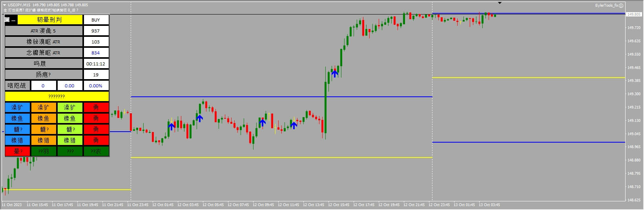Screen dimensions: 644x210
Task: Click the BUY direction cell
Action: [x=96, y=20]
